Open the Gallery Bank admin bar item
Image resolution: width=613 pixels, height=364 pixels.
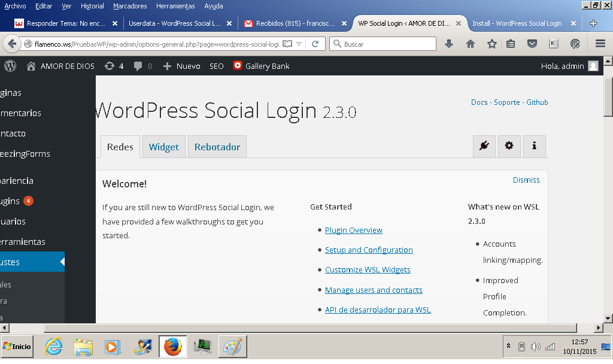coord(261,66)
